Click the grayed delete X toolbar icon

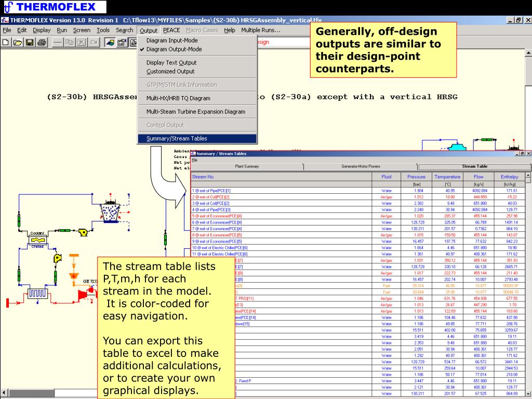pos(82,43)
